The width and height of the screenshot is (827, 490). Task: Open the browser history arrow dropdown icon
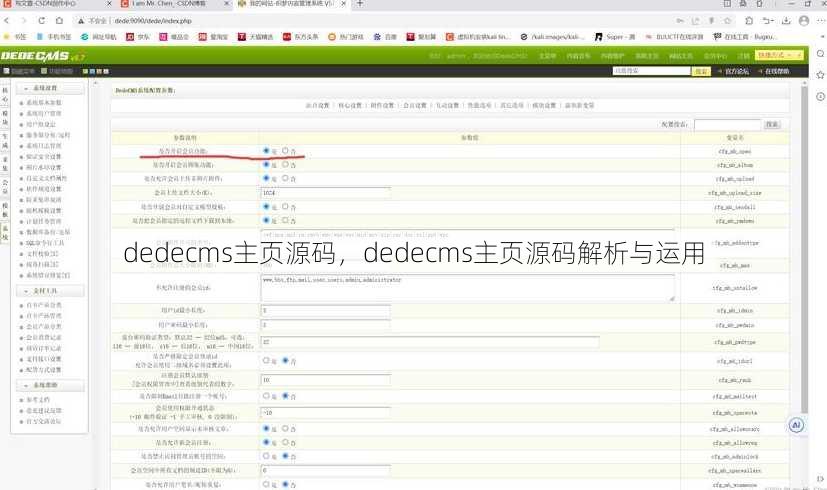768,21
